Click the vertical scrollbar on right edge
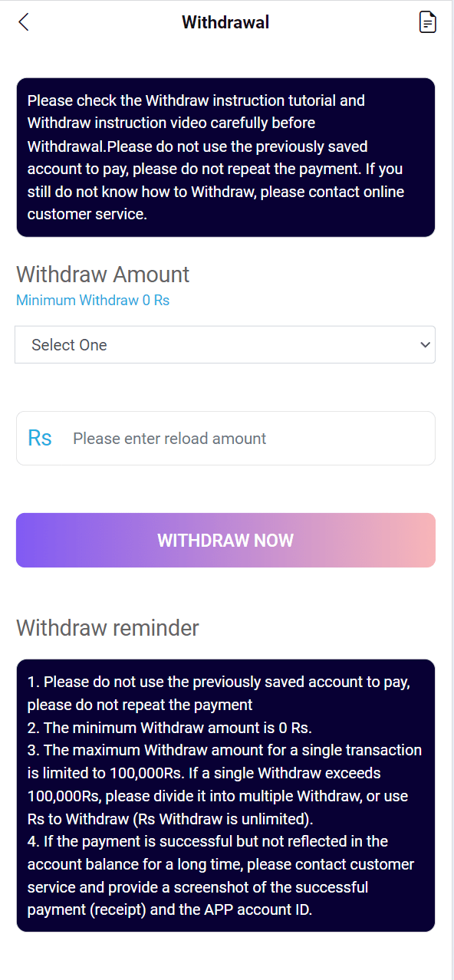The width and height of the screenshot is (454, 980). 452,490
